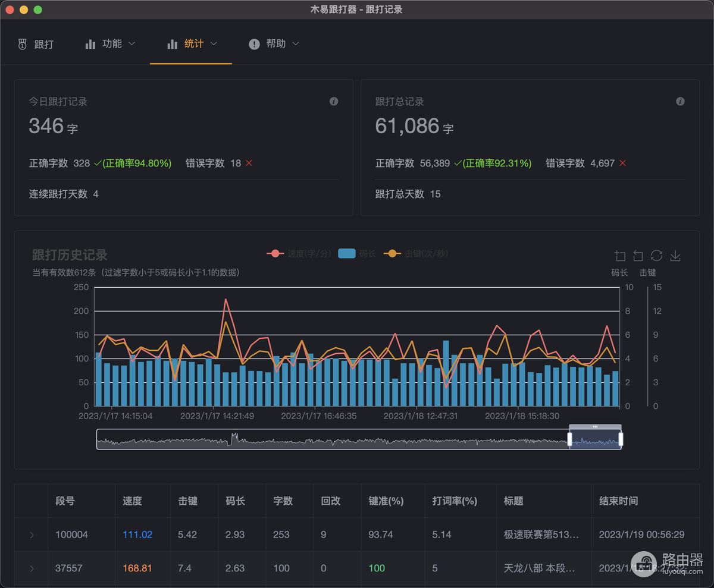Viewport: 714px width, 588px height.
Task: Click speed value 168.81
Action: point(137,568)
